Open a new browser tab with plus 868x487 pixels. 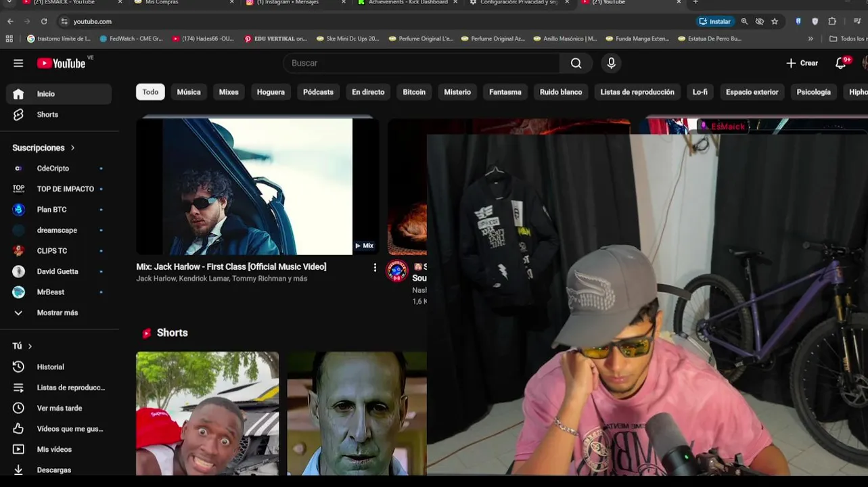coord(695,3)
